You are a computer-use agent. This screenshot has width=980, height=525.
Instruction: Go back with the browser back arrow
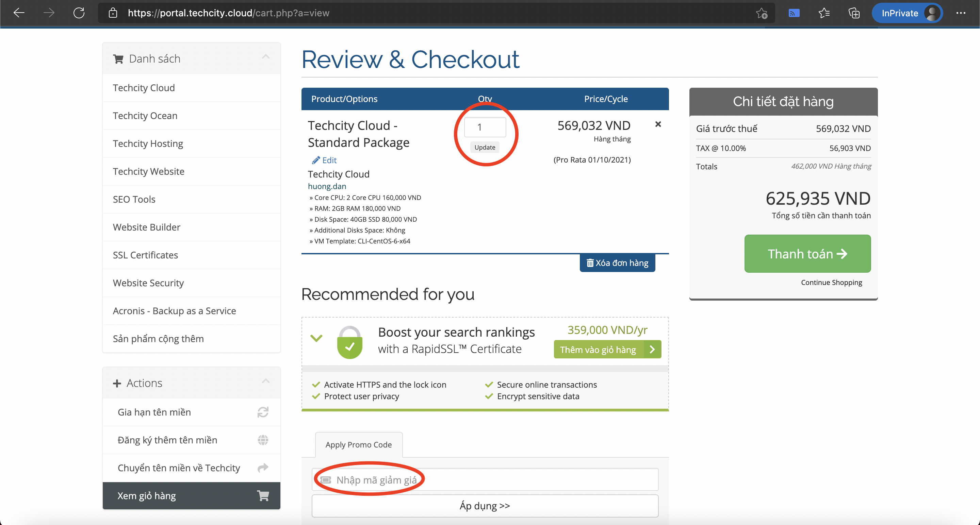[19, 13]
